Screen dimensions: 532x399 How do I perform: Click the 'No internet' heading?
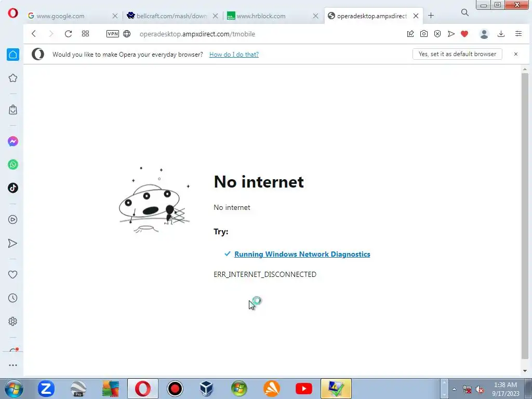point(259,181)
